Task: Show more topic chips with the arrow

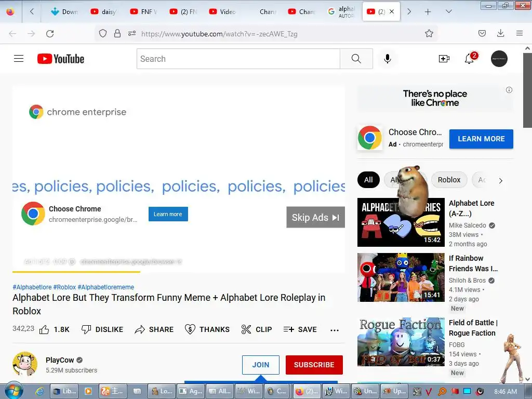Action: (x=500, y=181)
